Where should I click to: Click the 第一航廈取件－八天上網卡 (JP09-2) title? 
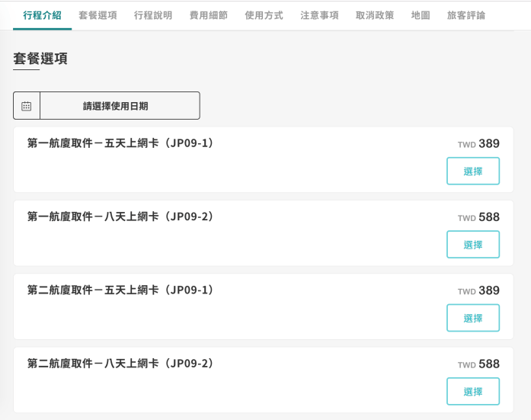(x=120, y=216)
